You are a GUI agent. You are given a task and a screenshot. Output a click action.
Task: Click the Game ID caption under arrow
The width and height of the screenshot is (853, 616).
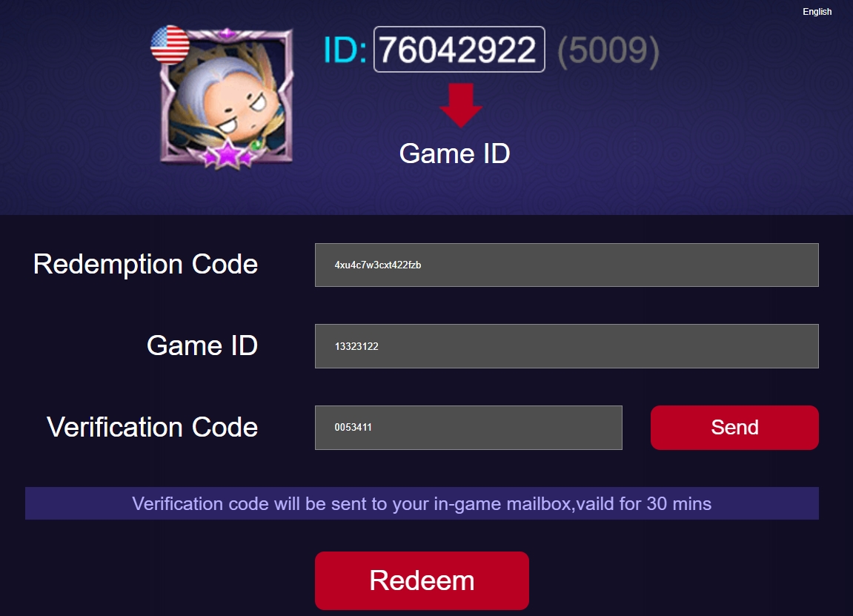click(x=454, y=153)
